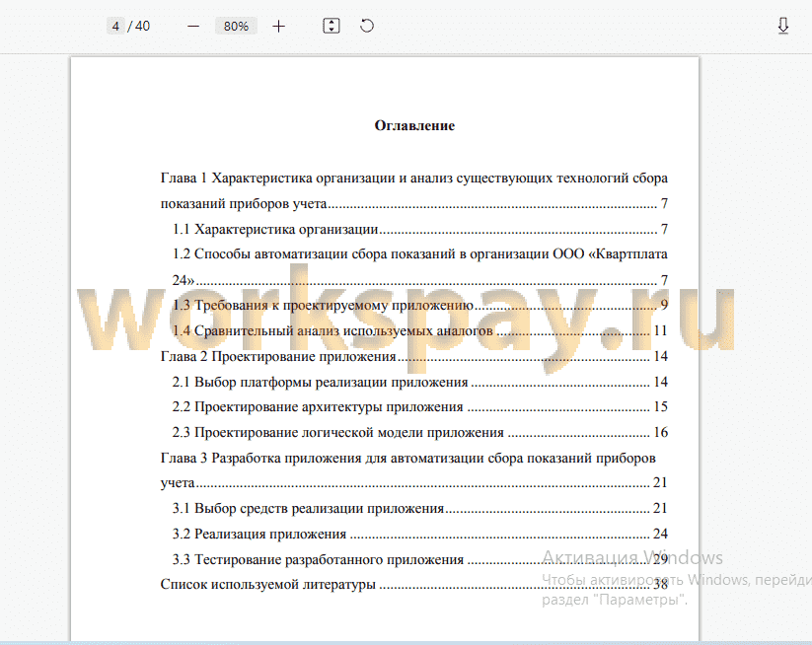Open entry Глава 3 Разработка приложения
The width and height of the screenshot is (812, 645).
pyautogui.click(x=408, y=459)
